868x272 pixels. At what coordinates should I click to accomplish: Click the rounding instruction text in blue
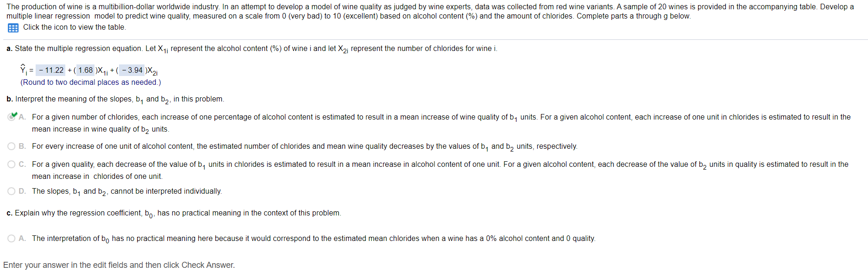(x=90, y=82)
